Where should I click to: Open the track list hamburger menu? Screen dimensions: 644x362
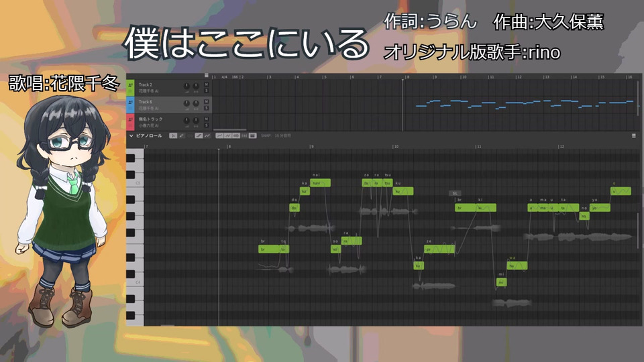(207, 76)
